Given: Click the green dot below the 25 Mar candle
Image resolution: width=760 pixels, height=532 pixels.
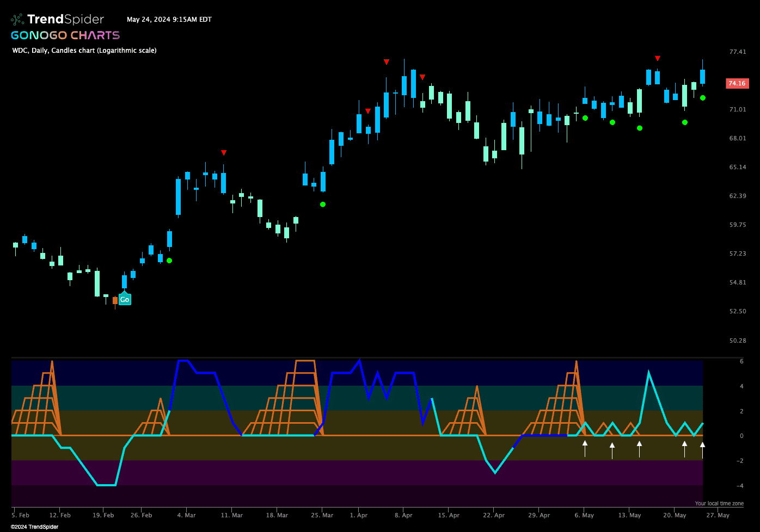Looking at the screenshot, I should coord(323,205).
